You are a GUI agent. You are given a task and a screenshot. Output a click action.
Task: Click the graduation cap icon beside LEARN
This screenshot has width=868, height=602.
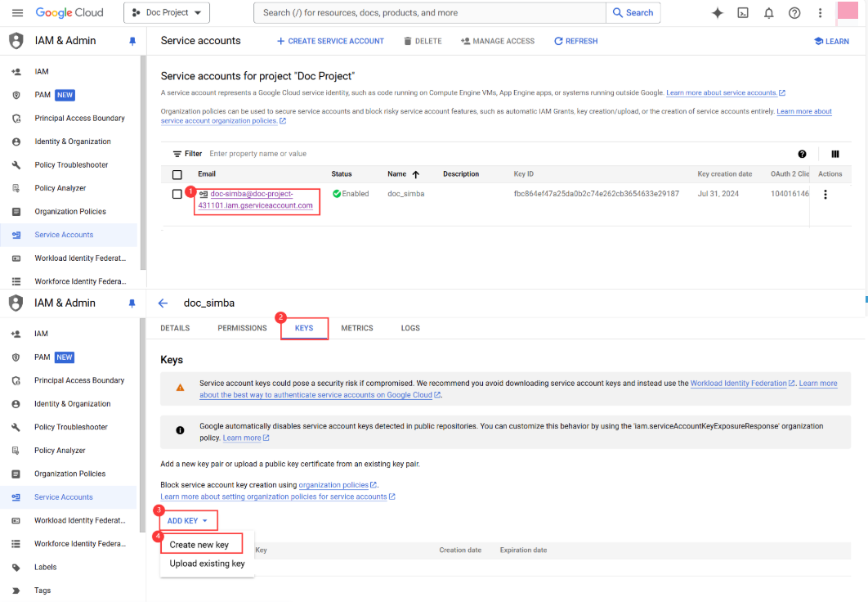pos(818,41)
